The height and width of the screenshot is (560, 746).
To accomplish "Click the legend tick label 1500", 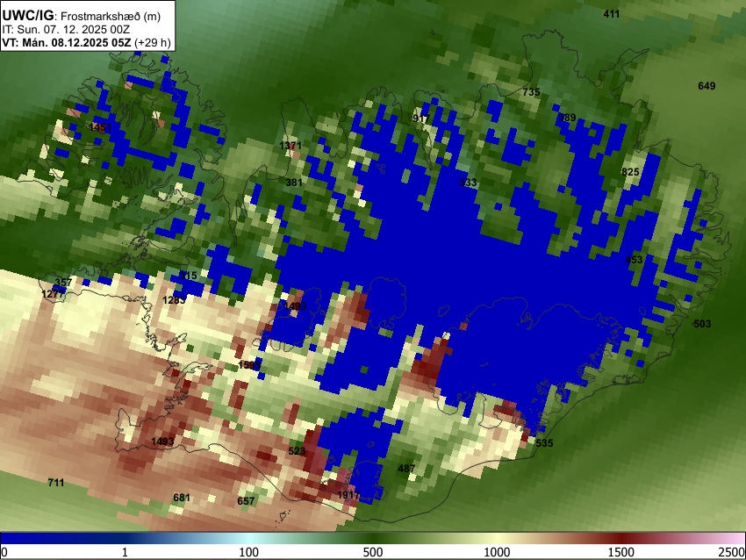I will 621,552.
